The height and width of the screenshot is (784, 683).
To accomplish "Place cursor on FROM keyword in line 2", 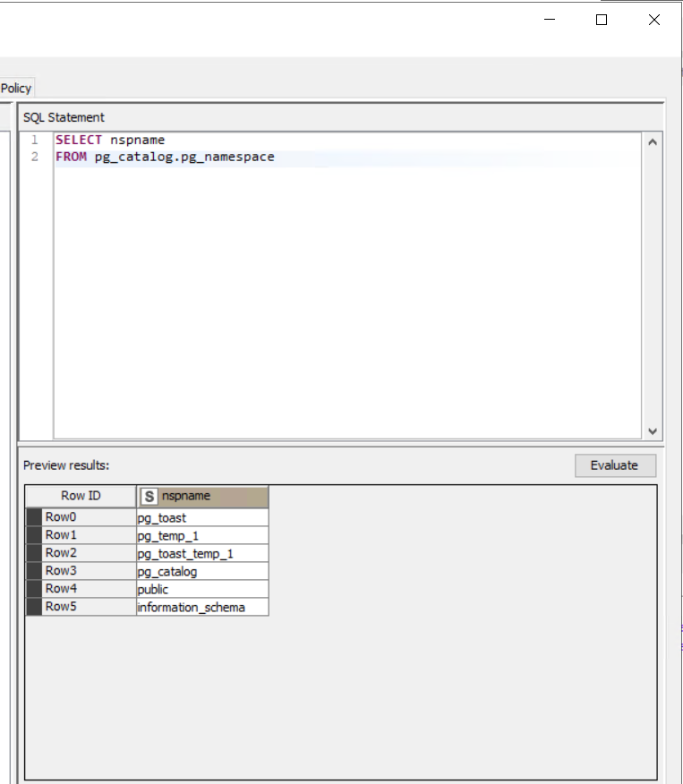I will click(x=71, y=157).
